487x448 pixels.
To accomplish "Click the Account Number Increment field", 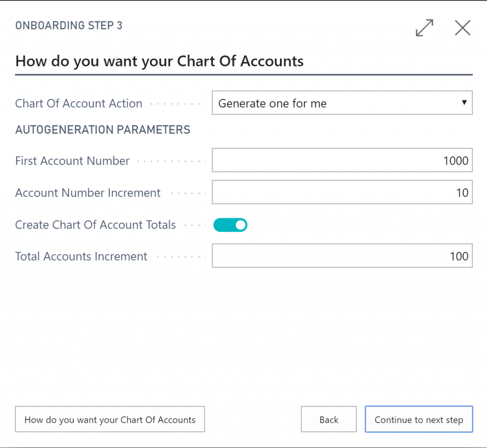I will [x=342, y=192].
